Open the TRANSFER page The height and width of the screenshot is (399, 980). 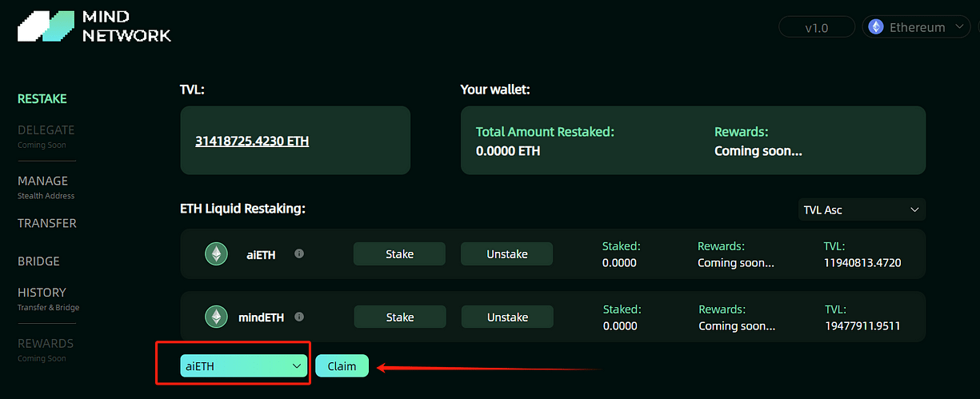[47, 223]
